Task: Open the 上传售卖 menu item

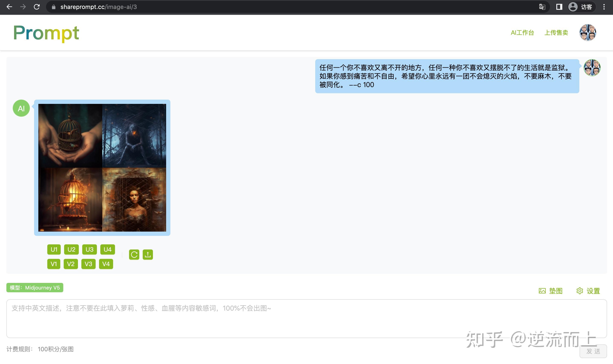Action: click(x=556, y=33)
